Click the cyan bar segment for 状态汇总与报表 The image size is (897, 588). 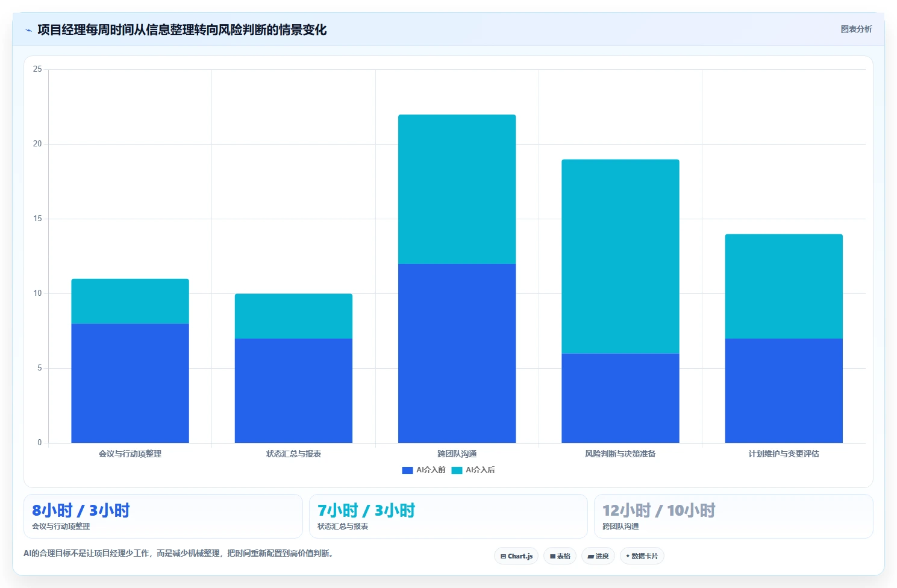click(293, 316)
